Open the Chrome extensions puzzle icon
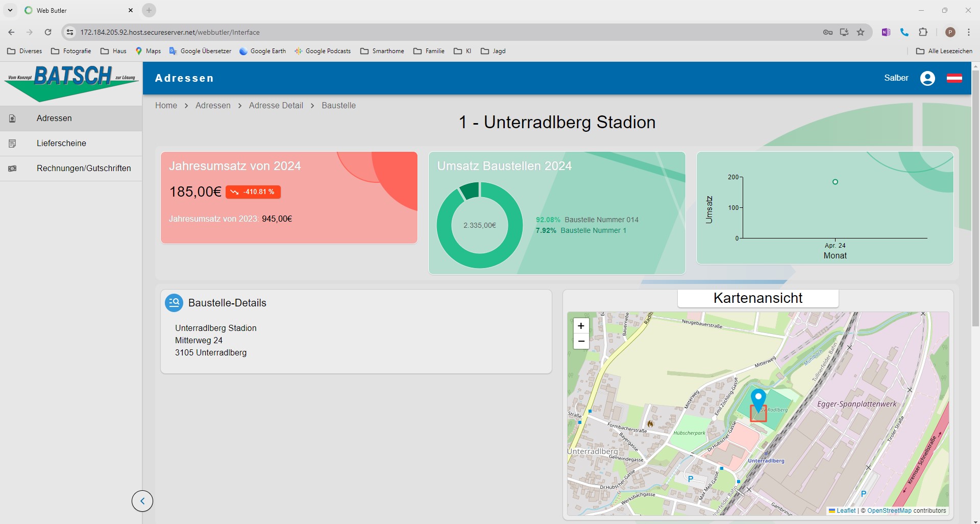Viewport: 980px width, 524px height. (923, 32)
